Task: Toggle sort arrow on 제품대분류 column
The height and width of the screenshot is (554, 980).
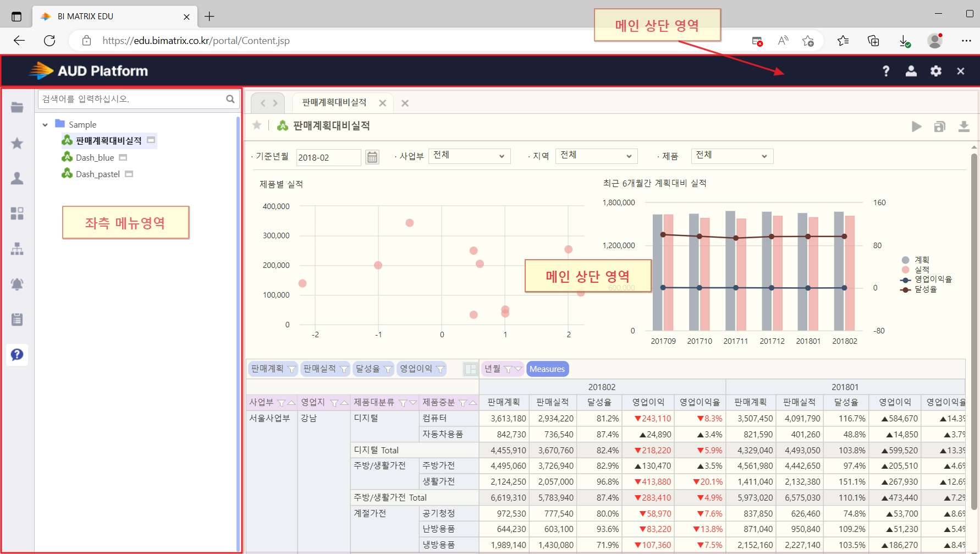Action: tap(413, 403)
